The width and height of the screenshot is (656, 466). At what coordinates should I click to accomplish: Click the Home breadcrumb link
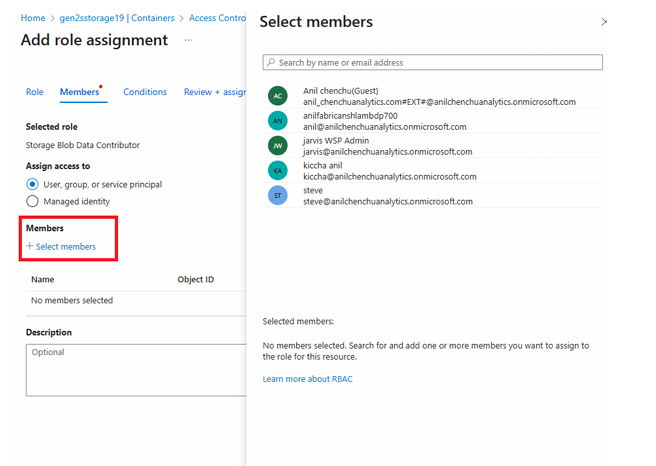[32, 18]
